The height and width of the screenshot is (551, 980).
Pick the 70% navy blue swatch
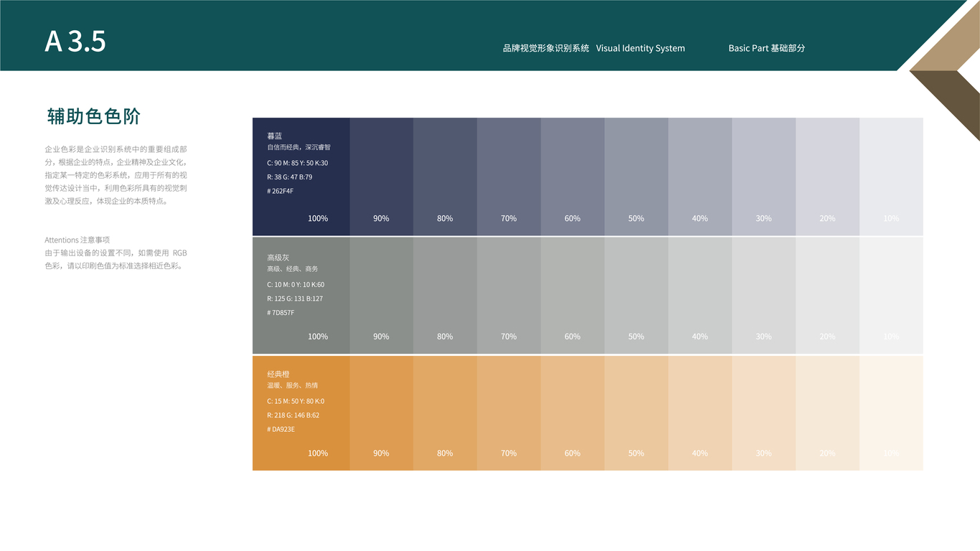coord(509,176)
